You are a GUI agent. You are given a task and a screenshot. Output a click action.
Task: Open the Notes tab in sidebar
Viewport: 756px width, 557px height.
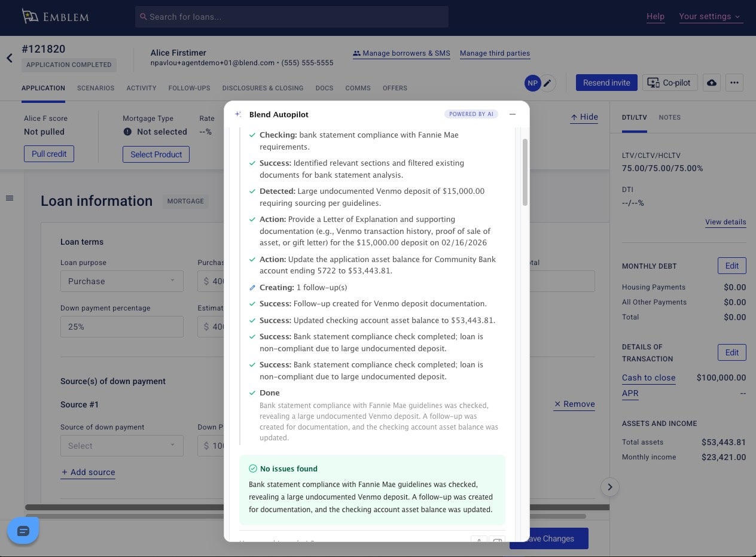click(x=669, y=117)
